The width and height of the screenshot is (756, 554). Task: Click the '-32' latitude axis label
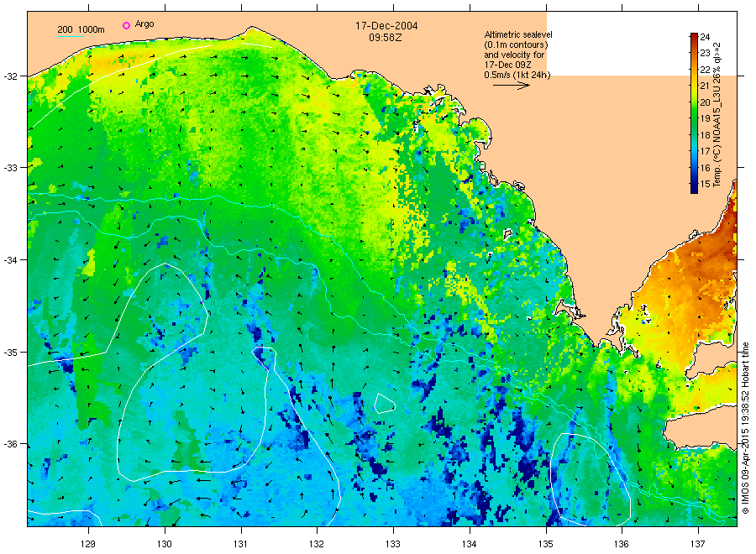coord(10,76)
